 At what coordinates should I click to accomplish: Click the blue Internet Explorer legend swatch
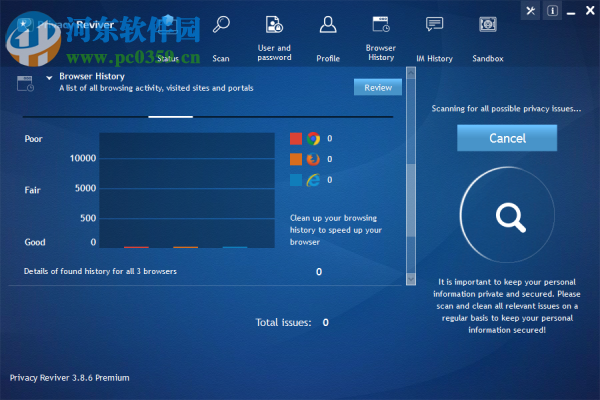pos(296,180)
